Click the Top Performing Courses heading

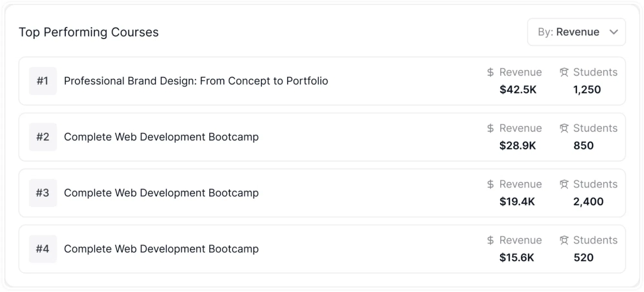tap(89, 32)
